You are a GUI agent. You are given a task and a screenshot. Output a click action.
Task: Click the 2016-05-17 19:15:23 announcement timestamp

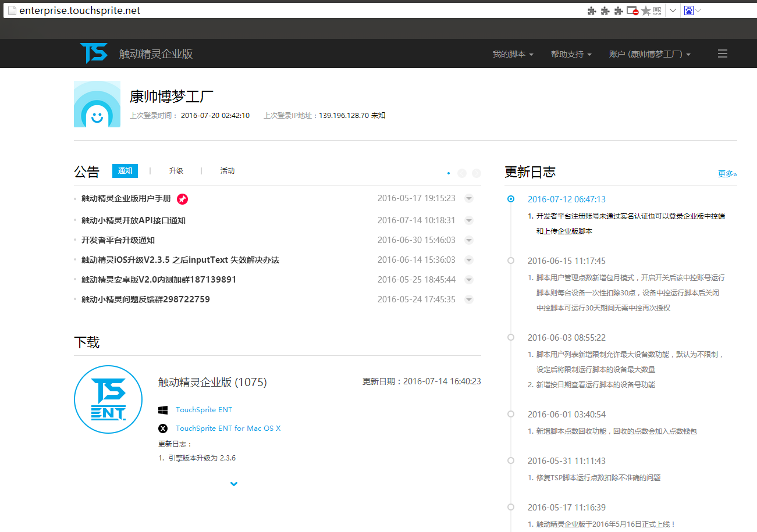417,198
